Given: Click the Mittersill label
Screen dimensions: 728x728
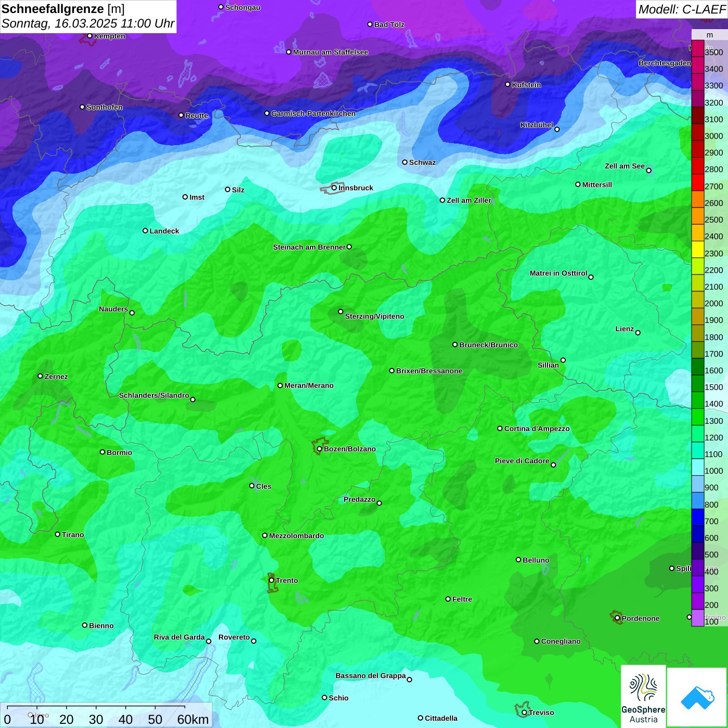Looking at the screenshot, I should (597, 185).
